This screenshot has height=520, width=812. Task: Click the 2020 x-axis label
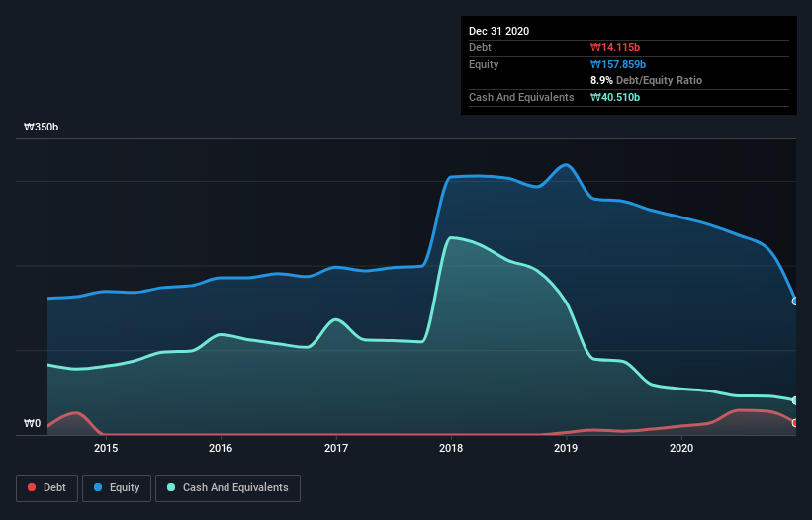(x=681, y=448)
